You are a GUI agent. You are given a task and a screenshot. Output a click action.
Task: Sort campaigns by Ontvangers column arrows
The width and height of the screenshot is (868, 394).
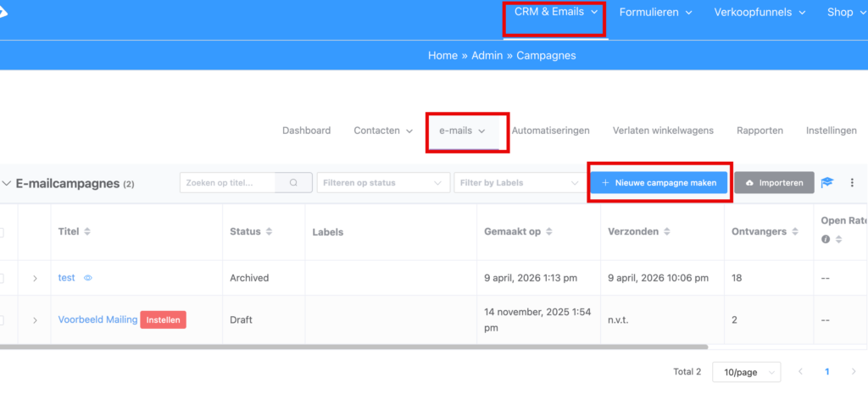pos(794,231)
